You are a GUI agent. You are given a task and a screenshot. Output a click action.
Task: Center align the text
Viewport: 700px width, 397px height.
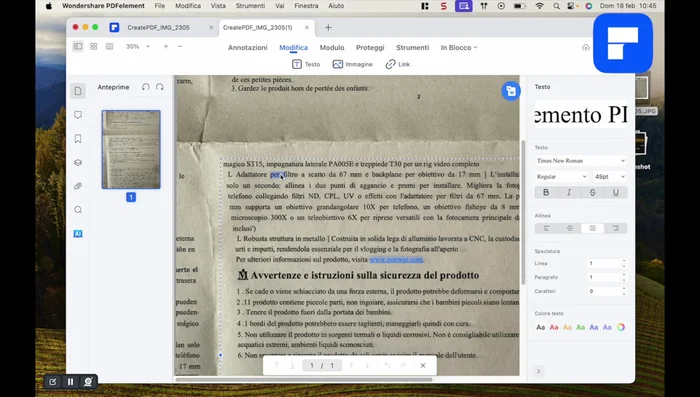[x=570, y=229]
